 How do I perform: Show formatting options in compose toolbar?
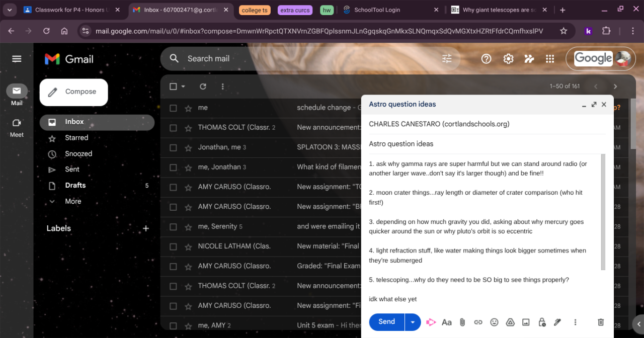(x=446, y=322)
